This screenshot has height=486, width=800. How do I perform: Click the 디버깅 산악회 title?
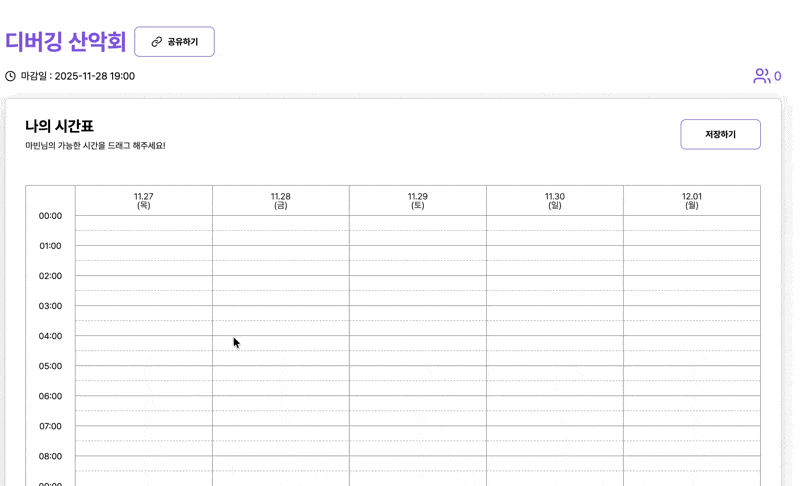(x=66, y=42)
